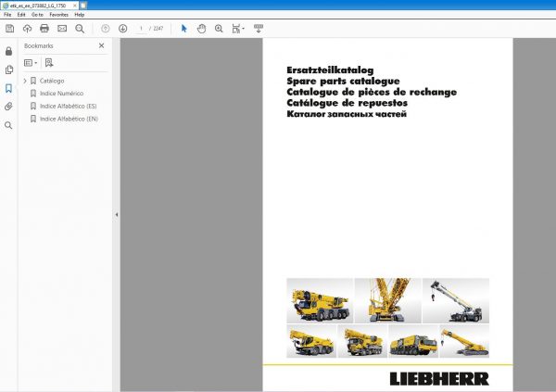Click the lattice crawler crane photo
Image resolution: width=556 pixels, height=392 pixels.
(x=388, y=300)
